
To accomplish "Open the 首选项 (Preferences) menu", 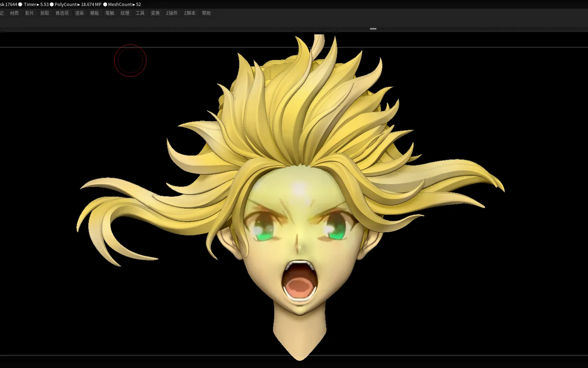I will click(x=62, y=13).
